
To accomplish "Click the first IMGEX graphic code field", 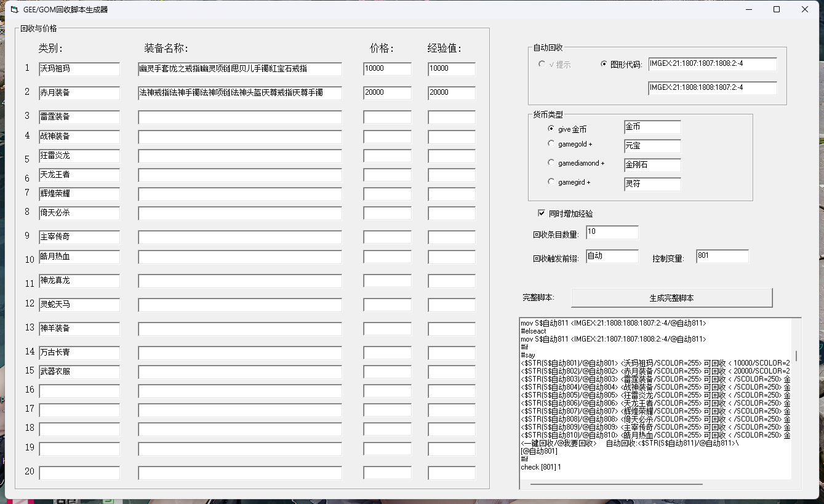I will pos(712,65).
